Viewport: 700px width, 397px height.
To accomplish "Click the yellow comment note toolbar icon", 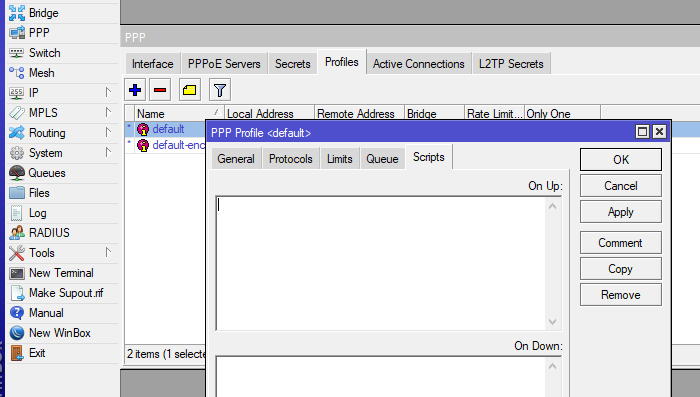I will [x=190, y=90].
